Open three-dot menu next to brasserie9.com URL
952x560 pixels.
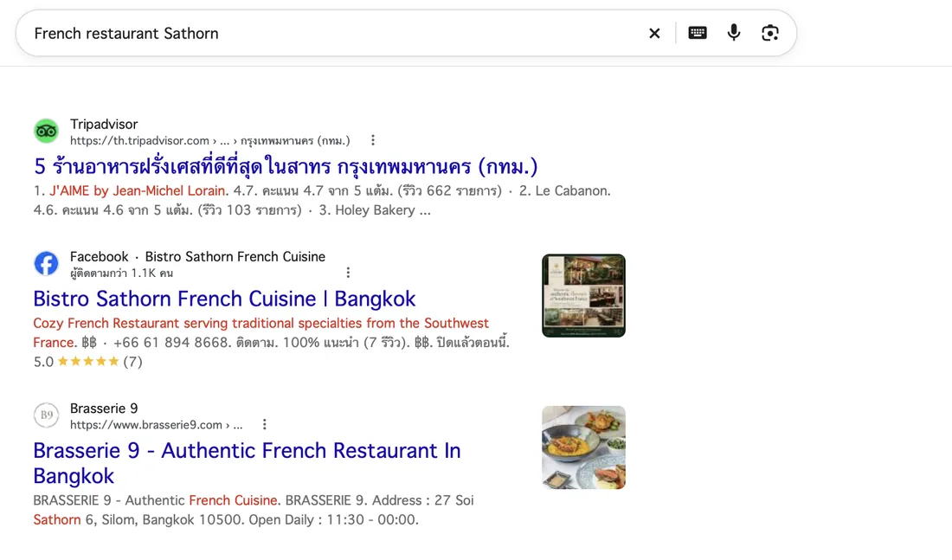(264, 425)
